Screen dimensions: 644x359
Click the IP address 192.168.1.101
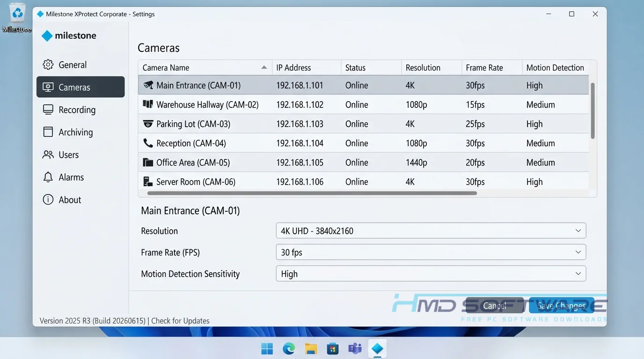click(x=300, y=85)
